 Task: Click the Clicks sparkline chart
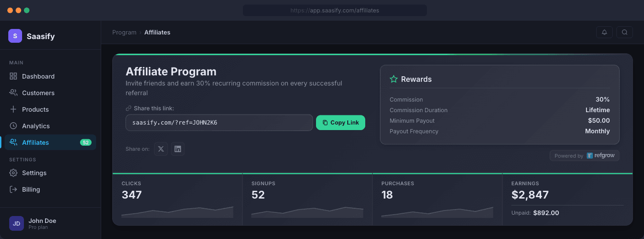[177, 212]
